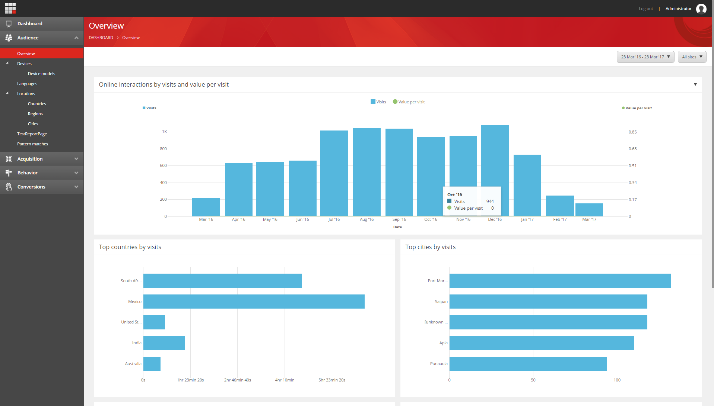Open the Regions report
The width and height of the screenshot is (714, 406).
coord(35,114)
